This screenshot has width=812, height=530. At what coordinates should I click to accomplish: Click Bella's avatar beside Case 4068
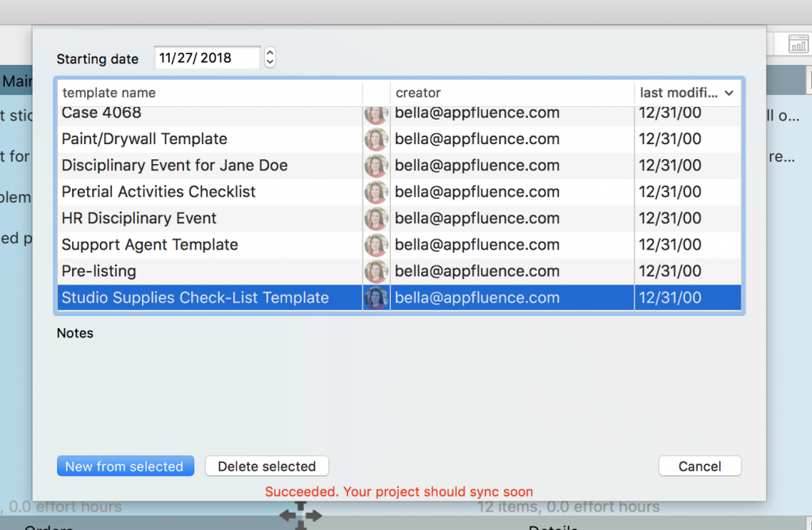(376, 112)
